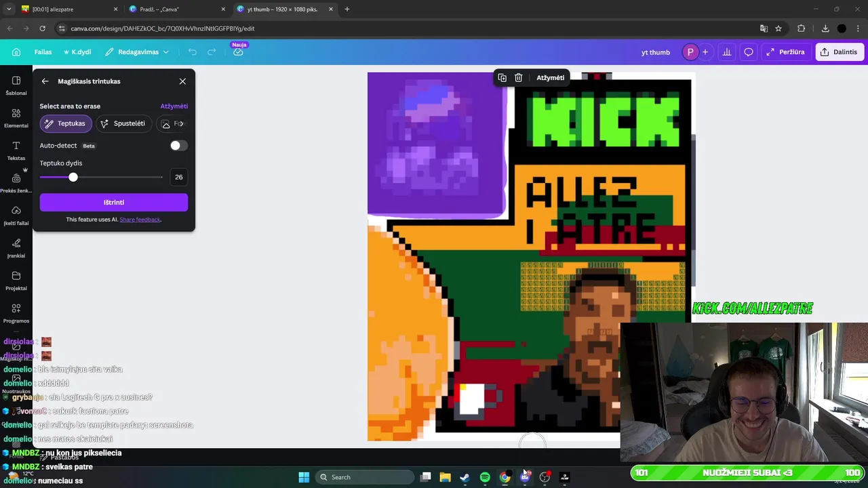
Task: Expand the Redagavimas mode dropdown
Action: point(137,52)
